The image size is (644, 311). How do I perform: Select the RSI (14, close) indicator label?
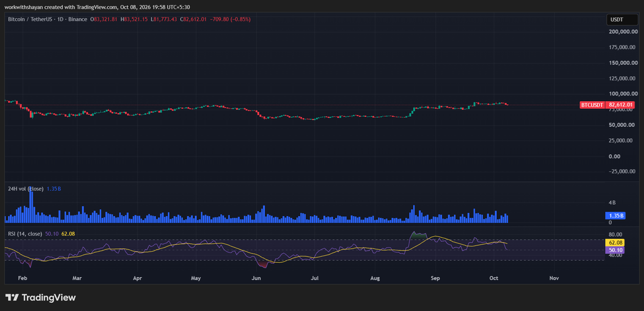click(x=25, y=234)
